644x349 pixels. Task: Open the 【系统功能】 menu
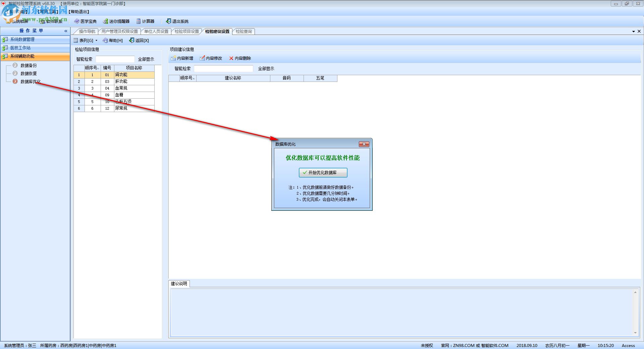pos(17,12)
